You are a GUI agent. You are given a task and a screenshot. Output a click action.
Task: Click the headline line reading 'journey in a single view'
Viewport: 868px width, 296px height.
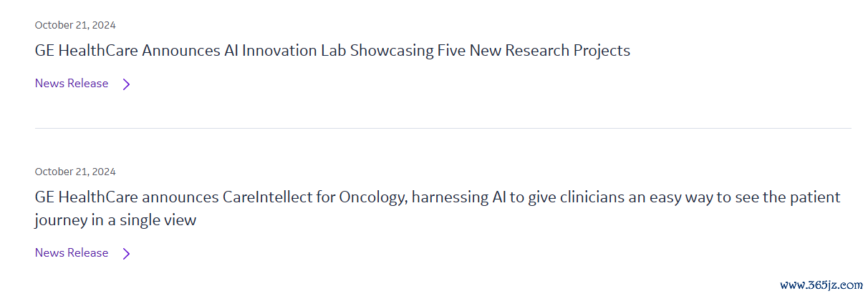(x=115, y=220)
